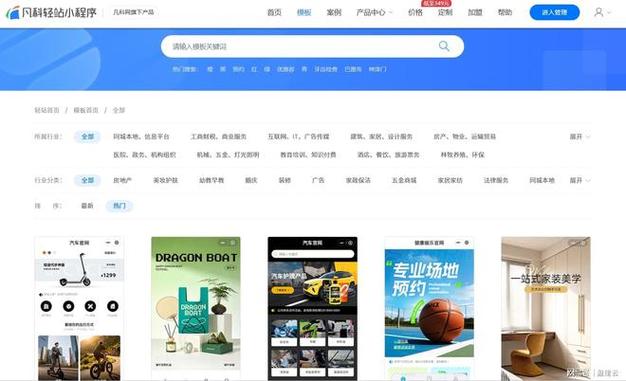The width and height of the screenshot is (626, 381).
Task: Open the 专业场地预约 basketball template thumbnail
Action: (429, 308)
